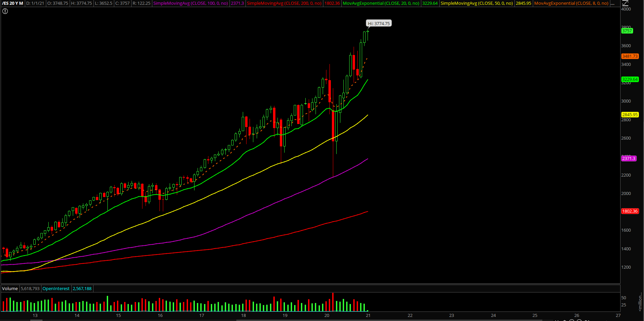
Task: Click the 2000 price axis label
Action: click(626, 194)
